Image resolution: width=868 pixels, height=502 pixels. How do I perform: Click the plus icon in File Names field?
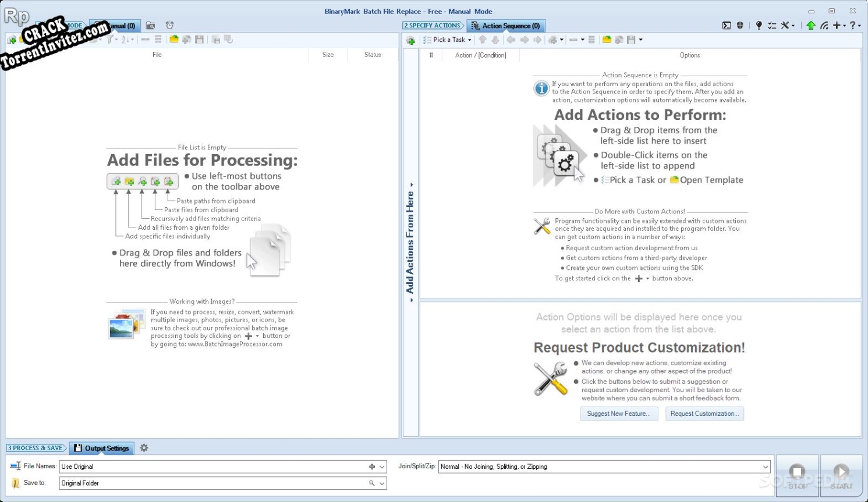pyautogui.click(x=372, y=467)
